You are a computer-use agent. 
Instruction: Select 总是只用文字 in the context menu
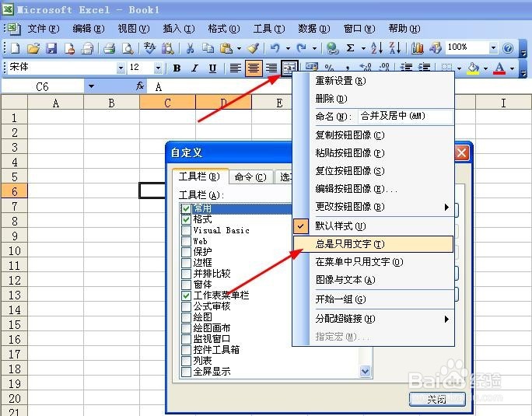[x=373, y=244]
